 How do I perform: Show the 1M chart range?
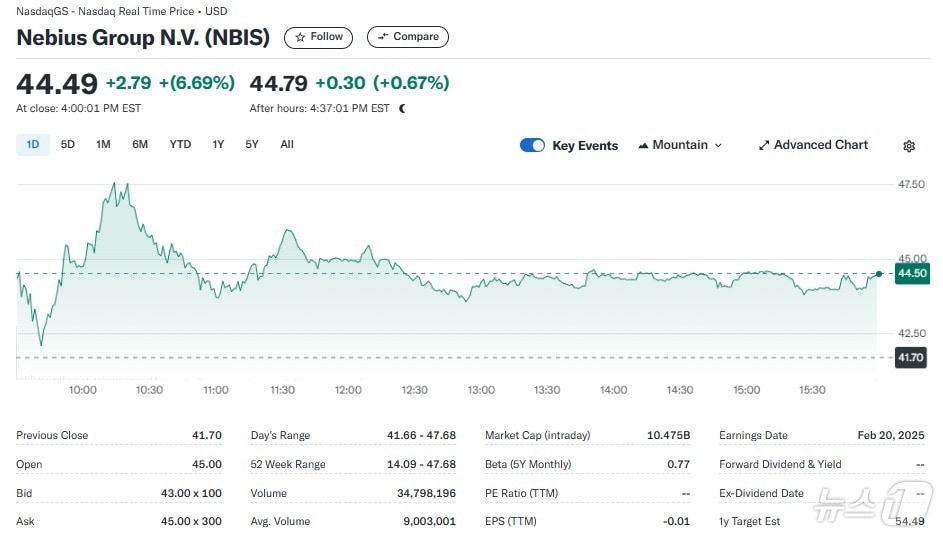(103, 145)
